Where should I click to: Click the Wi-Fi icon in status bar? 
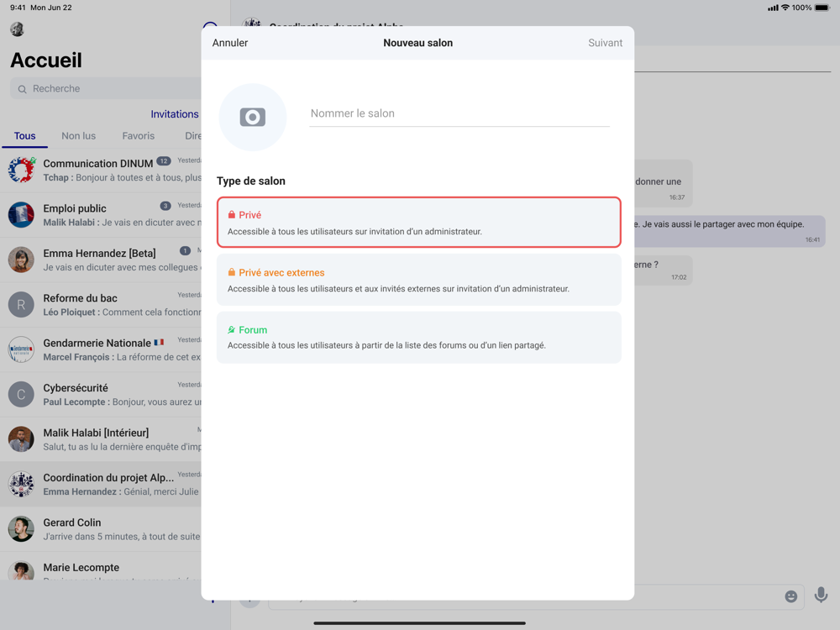785,8
